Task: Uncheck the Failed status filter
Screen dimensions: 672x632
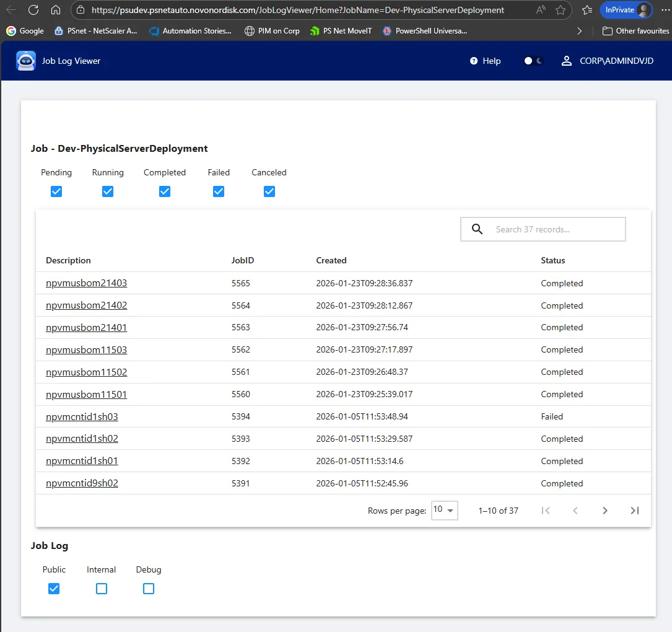Action: pyautogui.click(x=219, y=191)
